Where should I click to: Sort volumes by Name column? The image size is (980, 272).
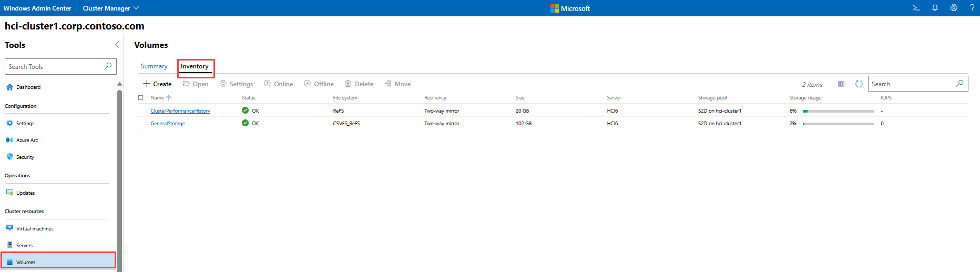point(158,98)
